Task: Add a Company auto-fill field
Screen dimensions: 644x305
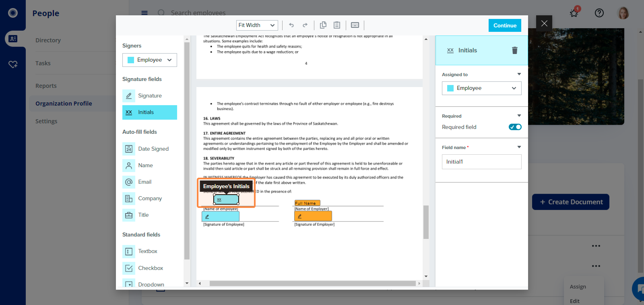Action: (150, 198)
